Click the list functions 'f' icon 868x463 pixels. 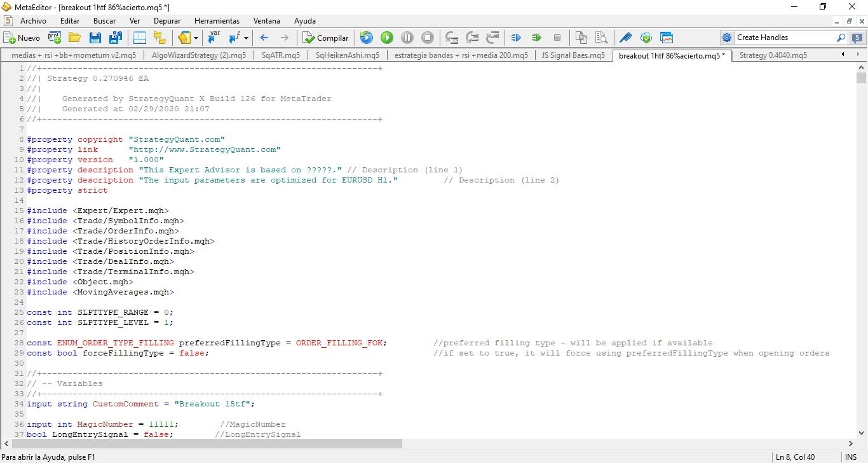click(234, 38)
